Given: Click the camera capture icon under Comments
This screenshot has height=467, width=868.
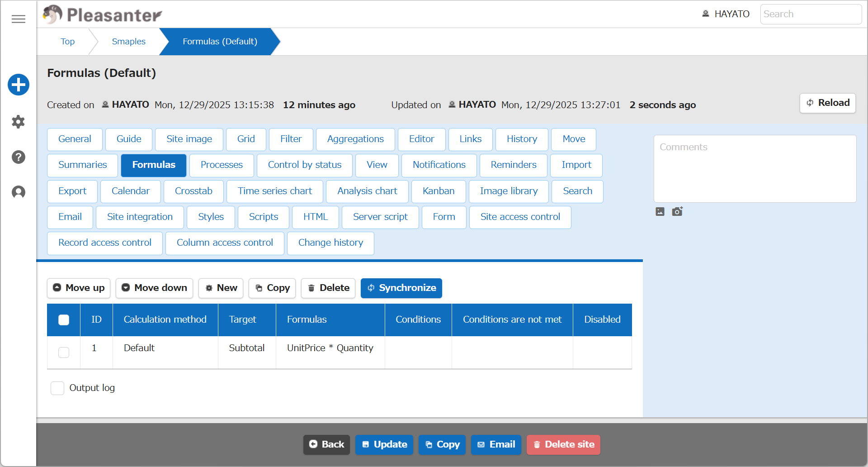Looking at the screenshot, I should pyautogui.click(x=677, y=211).
